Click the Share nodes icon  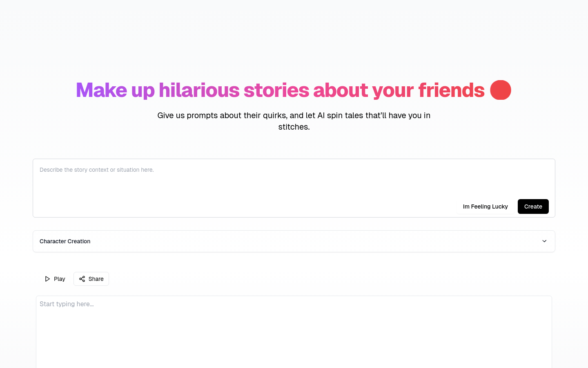82,279
